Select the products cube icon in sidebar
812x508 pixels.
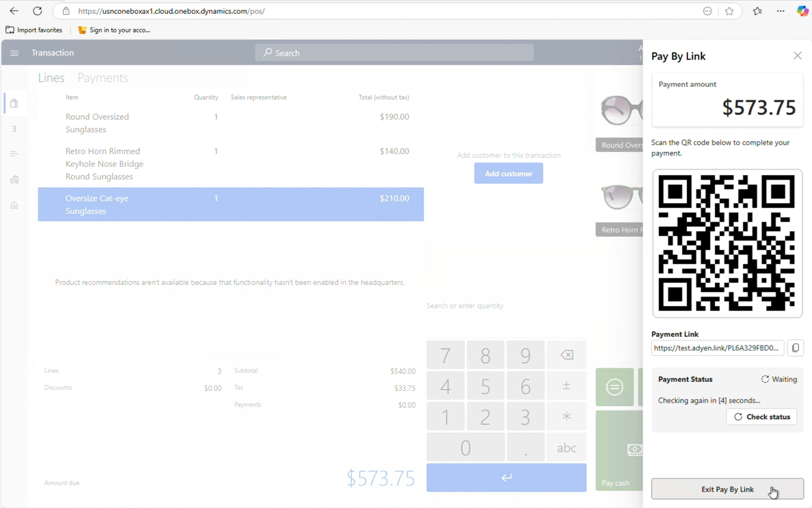tap(14, 179)
